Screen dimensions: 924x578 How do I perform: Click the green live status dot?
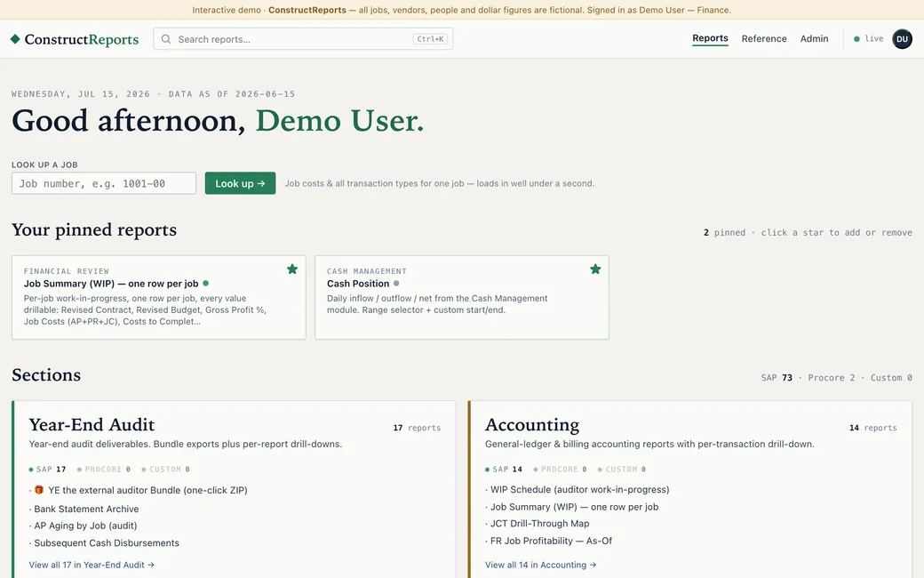(856, 39)
